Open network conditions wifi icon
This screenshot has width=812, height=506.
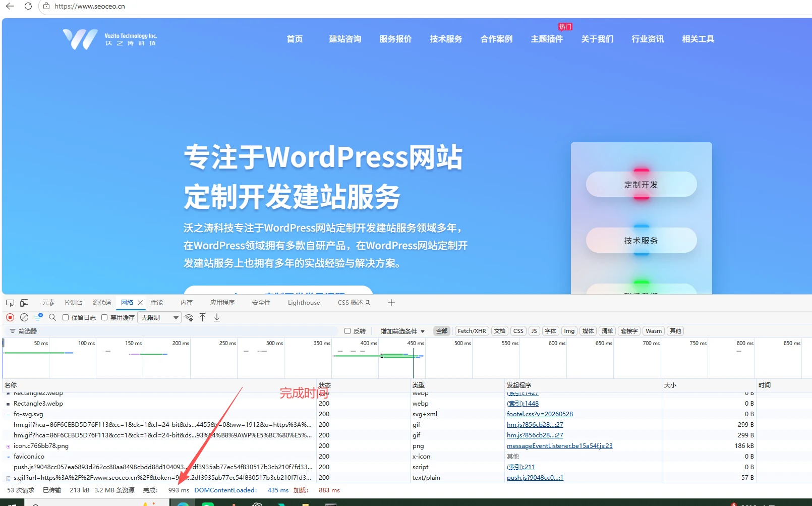(x=189, y=317)
